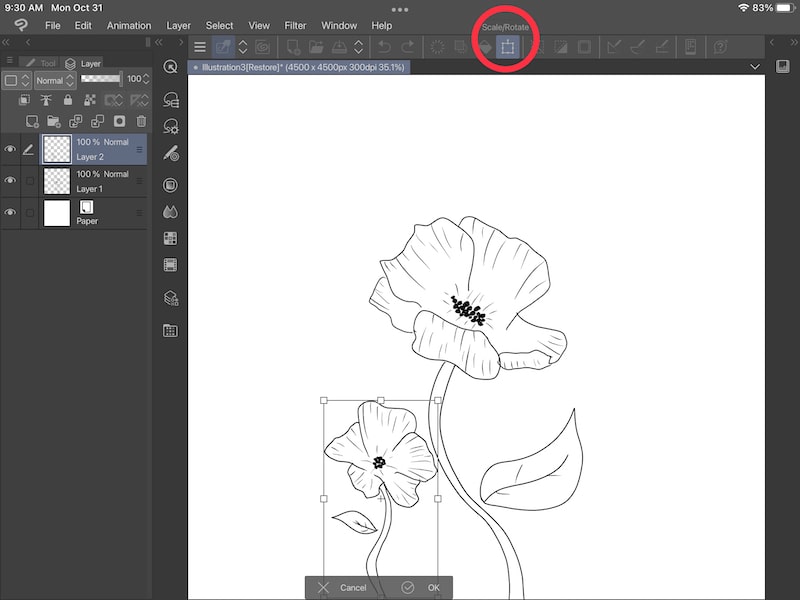Hide Layer 2 using the eye icon
The image size is (800, 600).
(x=10, y=149)
